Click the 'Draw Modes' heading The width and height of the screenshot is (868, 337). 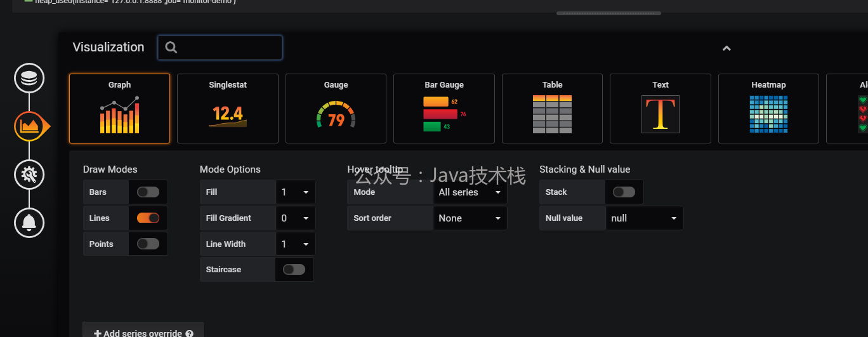110,169
